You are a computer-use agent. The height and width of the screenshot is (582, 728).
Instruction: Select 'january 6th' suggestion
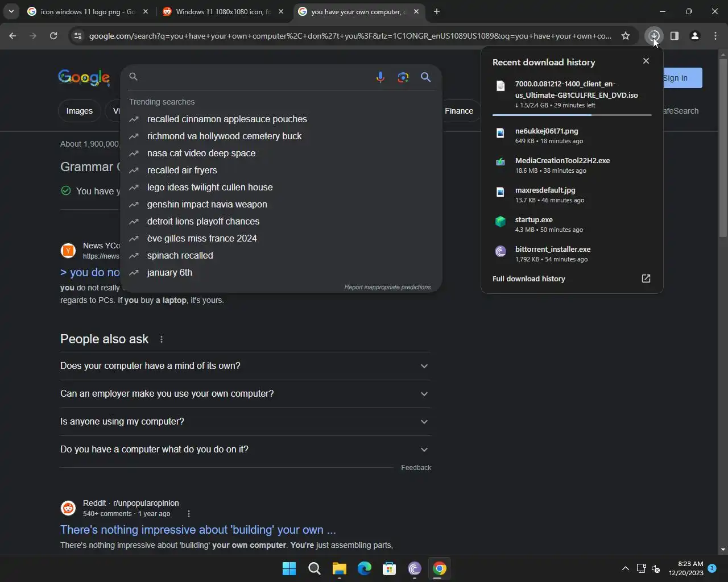point(281,273)
